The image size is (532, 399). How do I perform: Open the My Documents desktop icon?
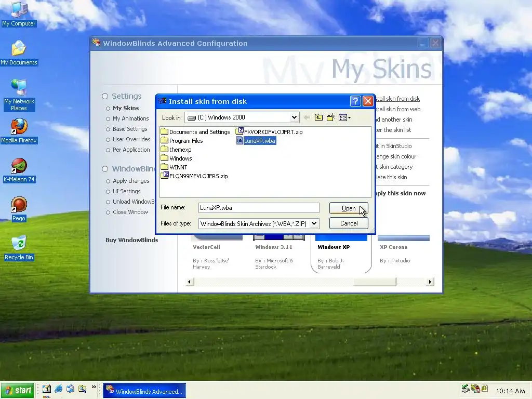click(x=19, y=52)
